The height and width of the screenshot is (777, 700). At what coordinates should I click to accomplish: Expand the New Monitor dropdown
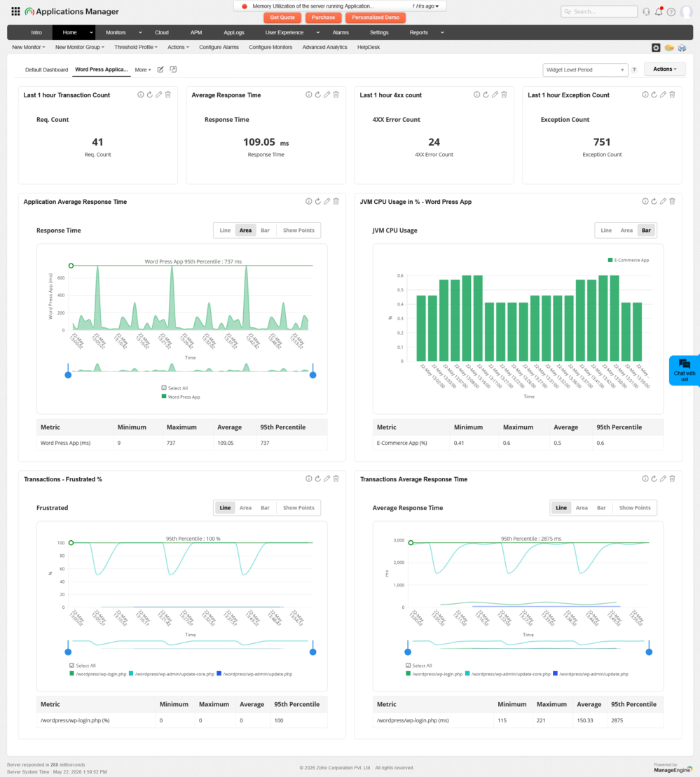[28, 48]
